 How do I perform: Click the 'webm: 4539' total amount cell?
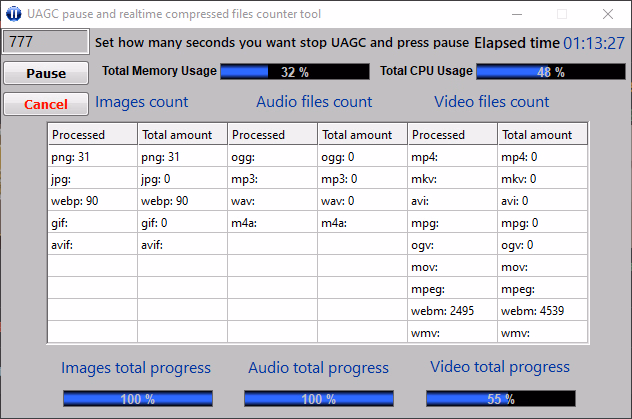(542, 311)
